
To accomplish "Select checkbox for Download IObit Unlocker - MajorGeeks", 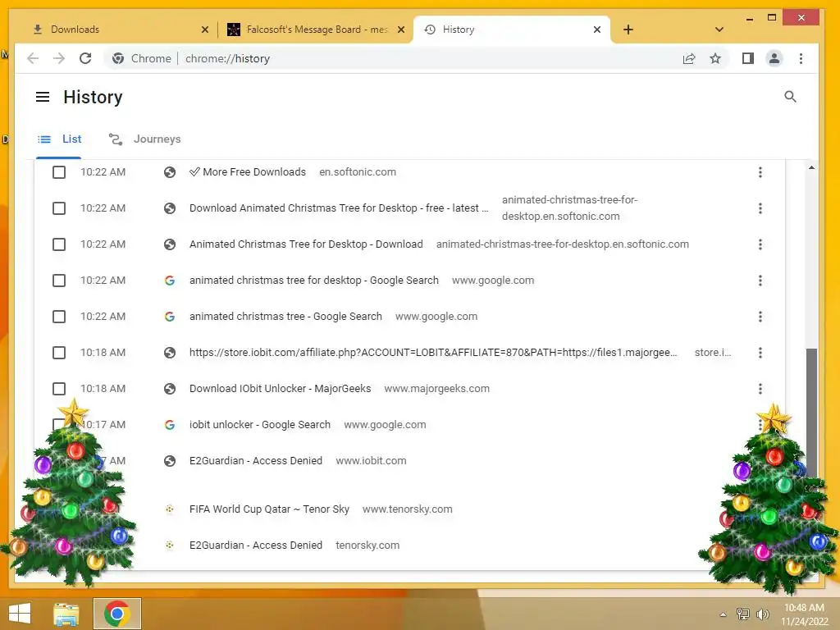I will point(59,388).
